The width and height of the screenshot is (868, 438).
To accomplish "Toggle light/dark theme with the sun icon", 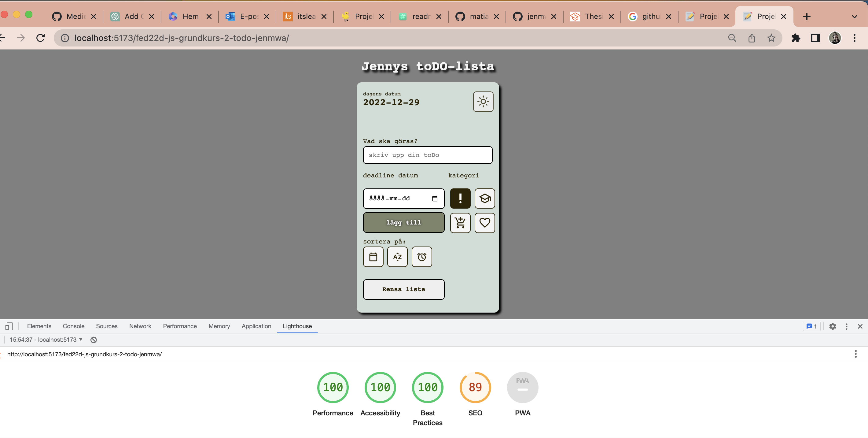I will coord(483,102).
